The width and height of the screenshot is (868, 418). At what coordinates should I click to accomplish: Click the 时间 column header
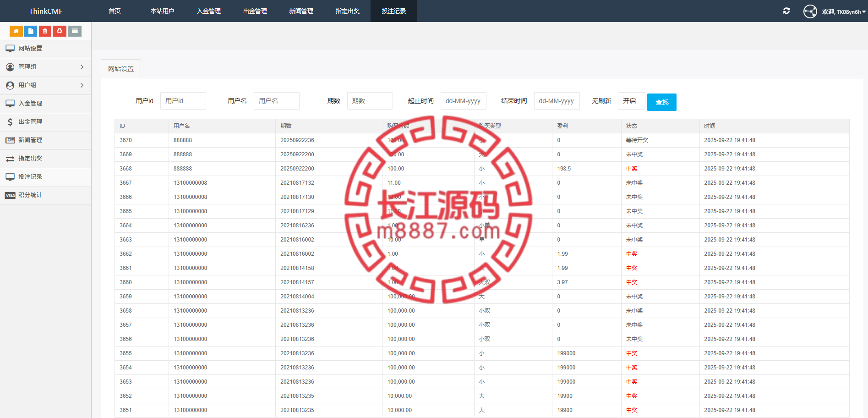point(774,126)
